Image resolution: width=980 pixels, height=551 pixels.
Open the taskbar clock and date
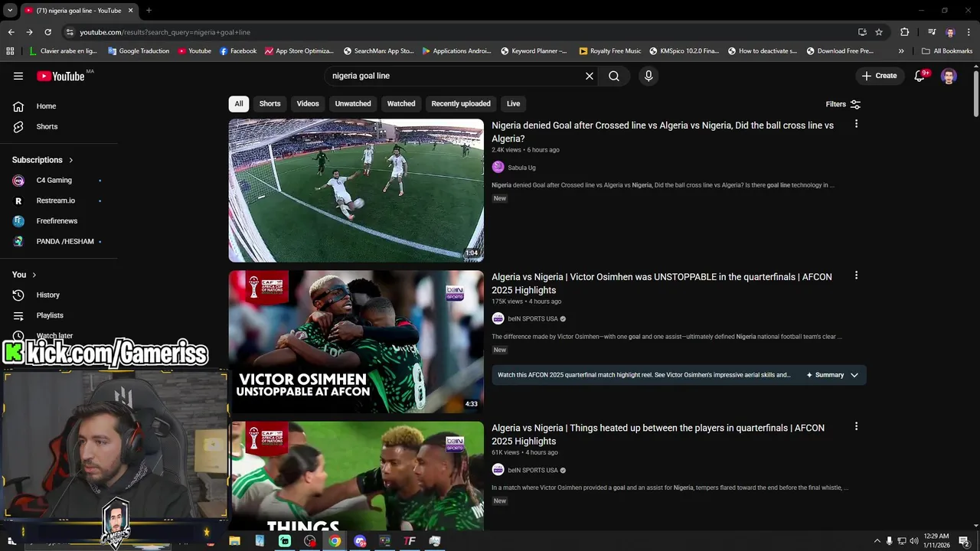(x=936, y=541)
